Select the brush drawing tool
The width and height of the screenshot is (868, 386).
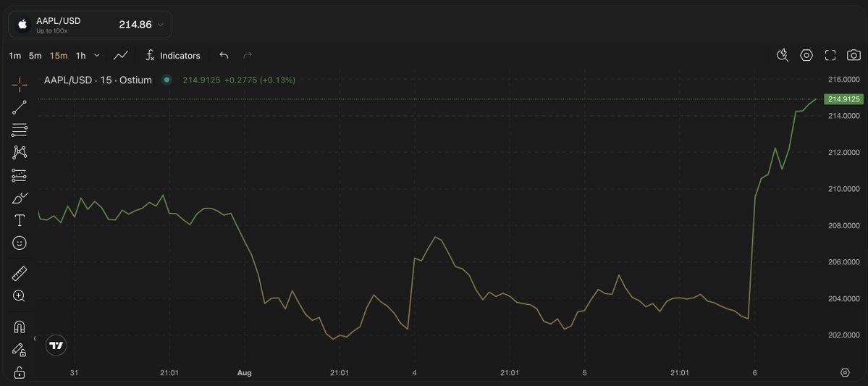click(x=20, y=198)
